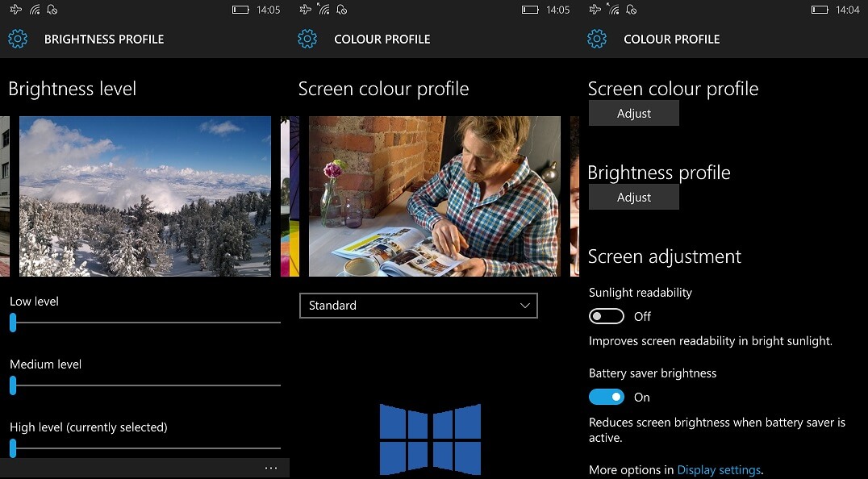Click the location icon in the status bar

click(52, 9)
